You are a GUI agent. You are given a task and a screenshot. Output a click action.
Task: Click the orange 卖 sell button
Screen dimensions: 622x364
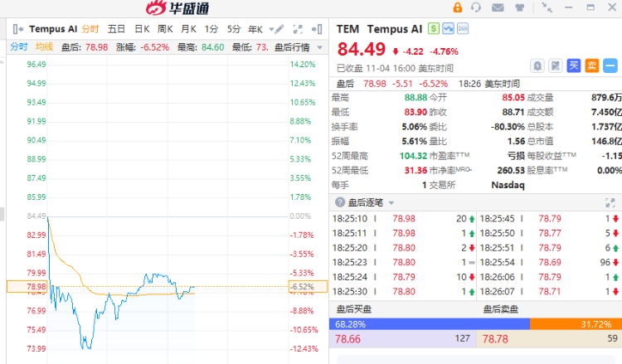click(592, 66)
